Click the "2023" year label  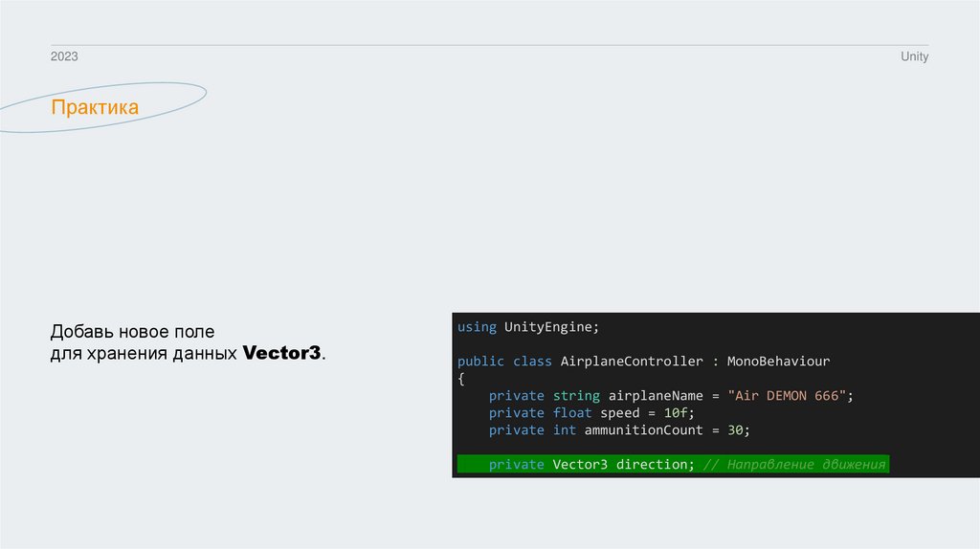click(64, 57)
